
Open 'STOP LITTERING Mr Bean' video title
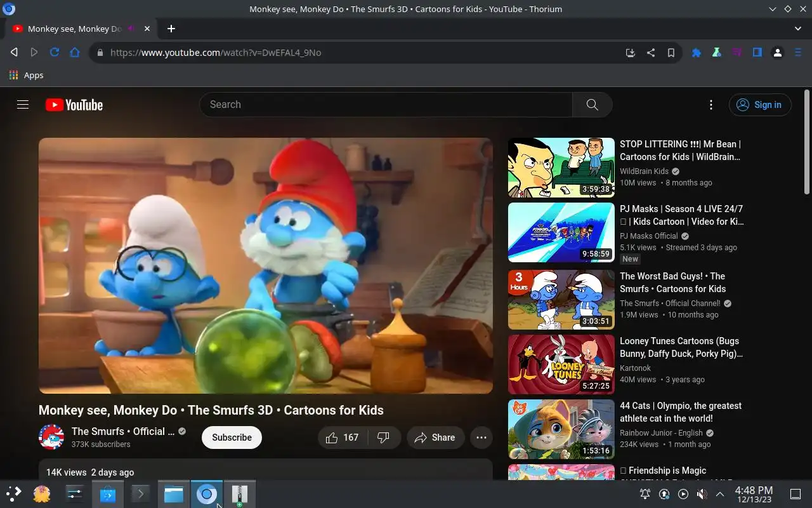[x=681, y=150]
